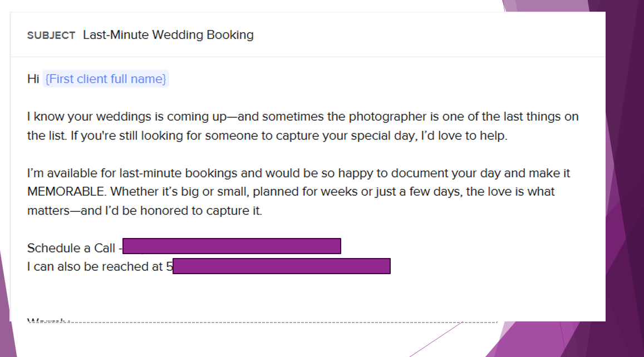Click the word Hi in greeting
The width and height of the screenshot is (644, 357).
click(x=33, y=79)
